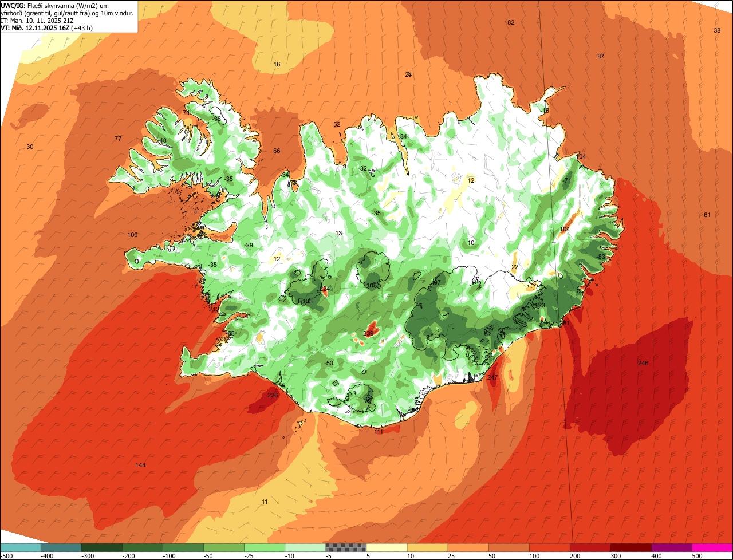733x560 pixels.
Task: Click the map value '11' at the bottom
Action: click(x=265, y=502)
